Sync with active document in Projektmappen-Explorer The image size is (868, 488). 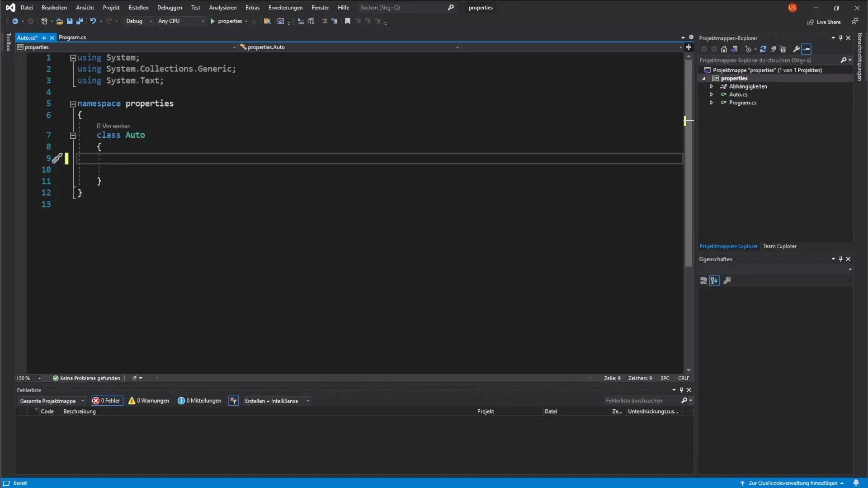click(x=763, y=49)
